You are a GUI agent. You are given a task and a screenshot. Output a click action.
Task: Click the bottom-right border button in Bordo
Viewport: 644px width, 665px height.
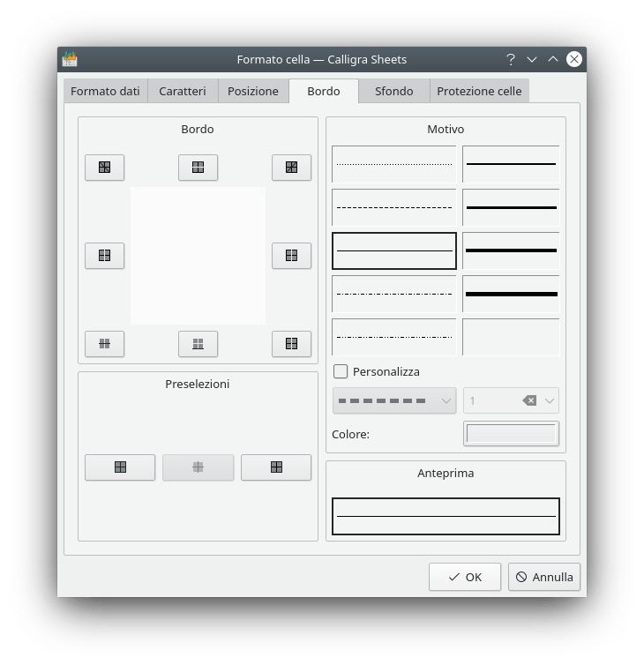pos(291,344)
